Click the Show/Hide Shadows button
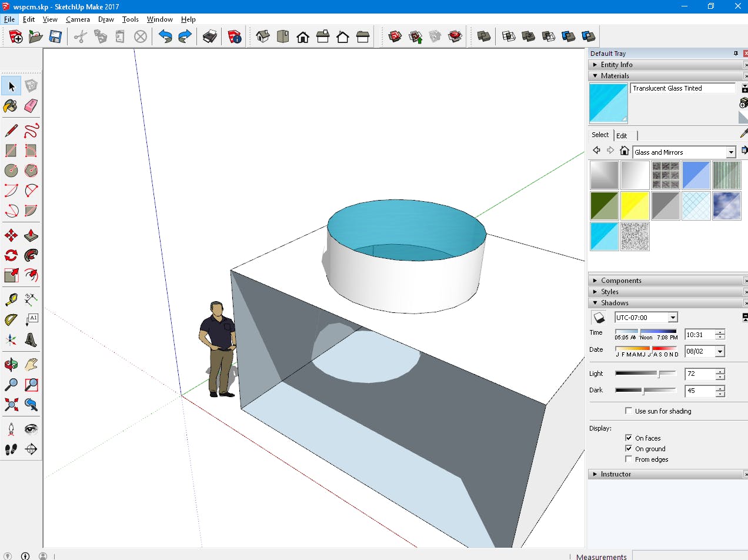Screen dimensions: 748x560 (599, 318)
